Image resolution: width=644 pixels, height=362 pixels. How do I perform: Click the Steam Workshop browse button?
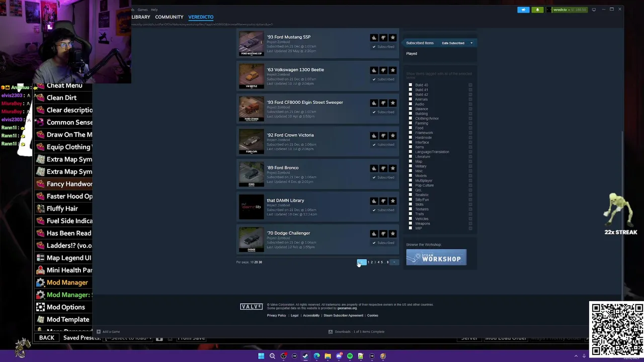pos(436,257)
